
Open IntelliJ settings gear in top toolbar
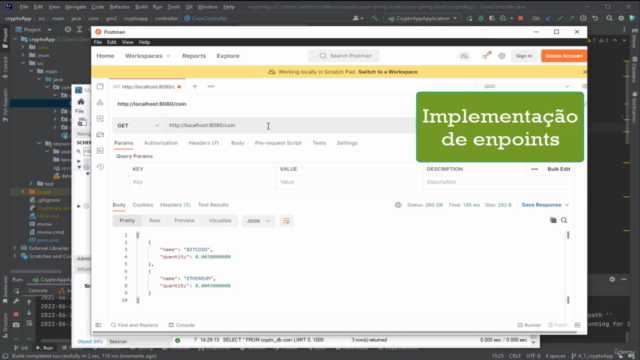pos(621,18)
